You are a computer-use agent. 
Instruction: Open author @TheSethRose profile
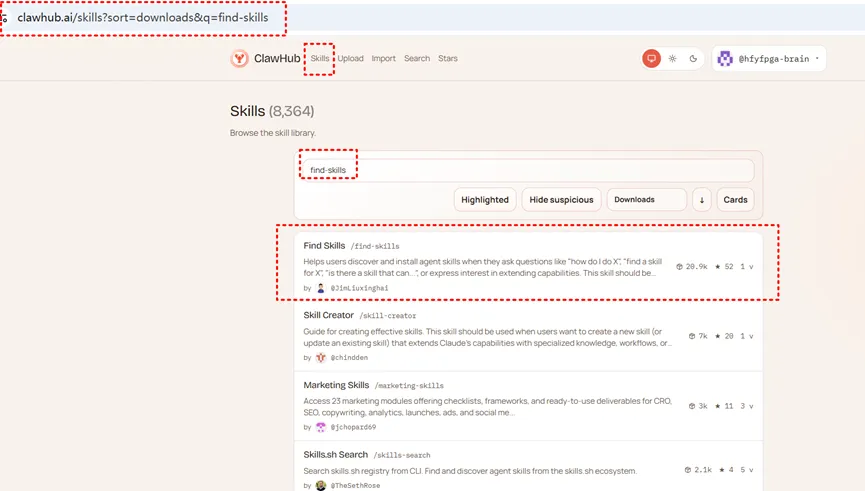tap(355, 485)
